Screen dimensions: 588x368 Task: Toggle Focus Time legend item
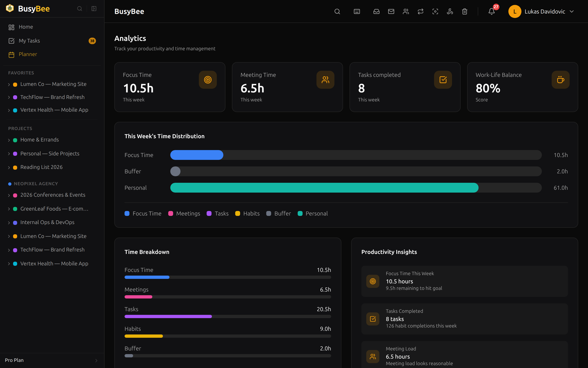point(143,213)
